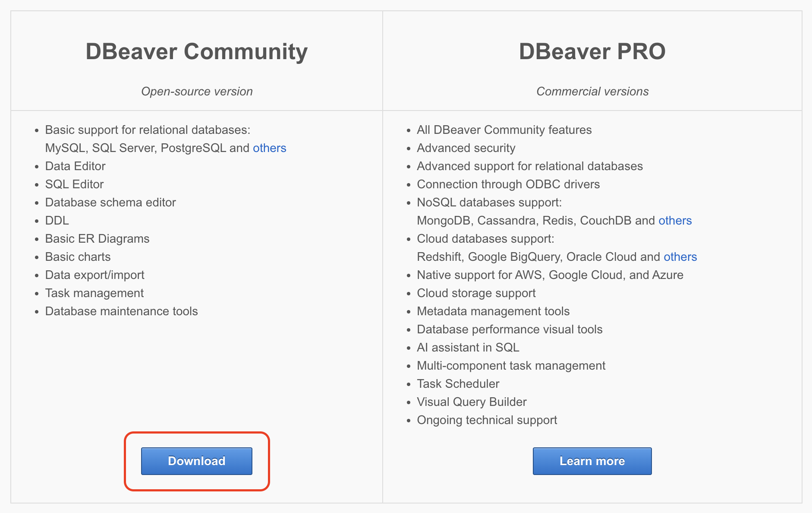Click AI assistant in SQL item

468,348
